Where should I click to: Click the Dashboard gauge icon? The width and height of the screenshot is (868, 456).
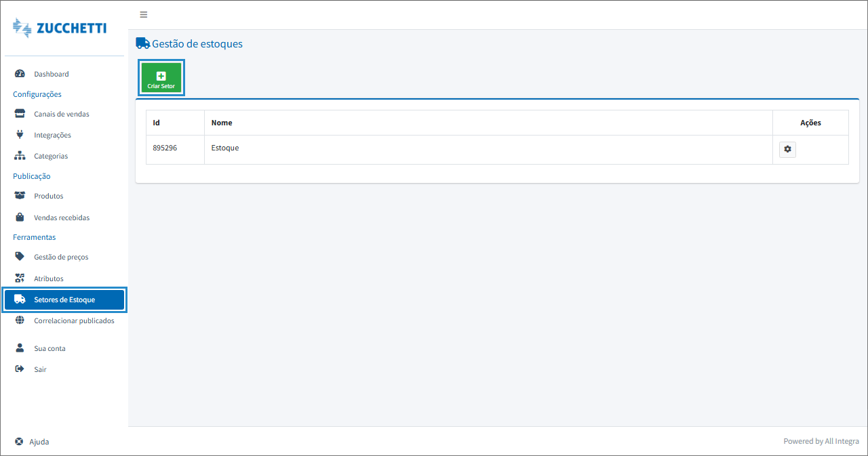[20, 74]
